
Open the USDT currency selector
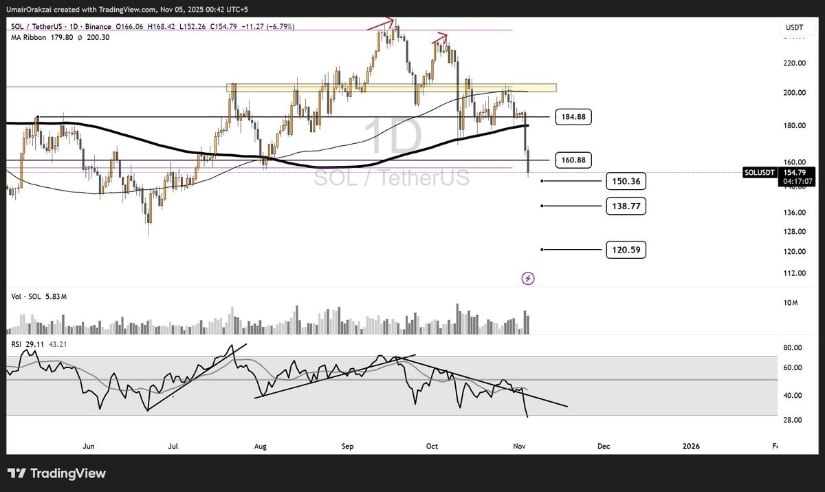(x=795, y=27)
